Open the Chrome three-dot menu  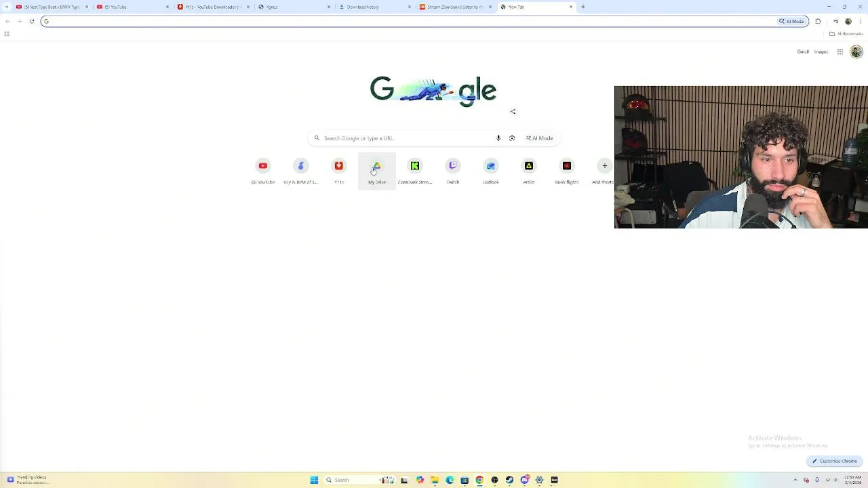point(860,21)
